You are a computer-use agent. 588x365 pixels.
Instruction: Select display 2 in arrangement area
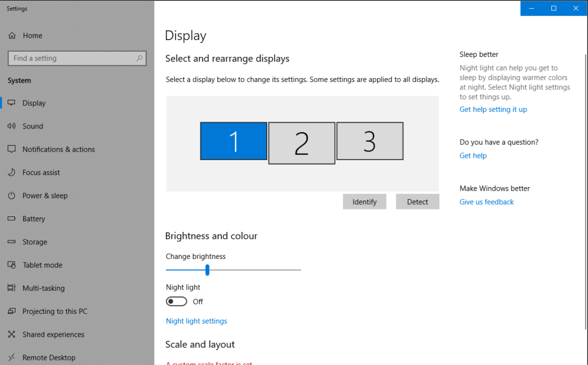(x=301, y=143)
